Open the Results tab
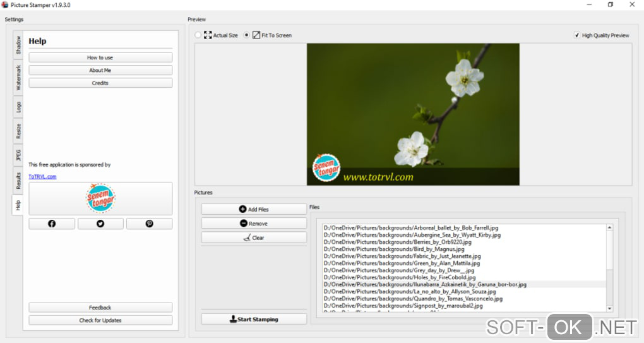644x343 pixels. coord(18,180)
